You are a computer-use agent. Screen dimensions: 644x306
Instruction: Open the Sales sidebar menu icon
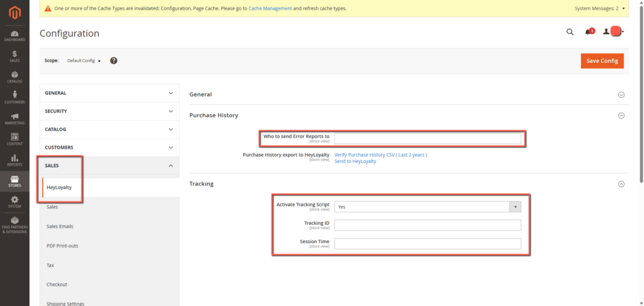[14, 56]
